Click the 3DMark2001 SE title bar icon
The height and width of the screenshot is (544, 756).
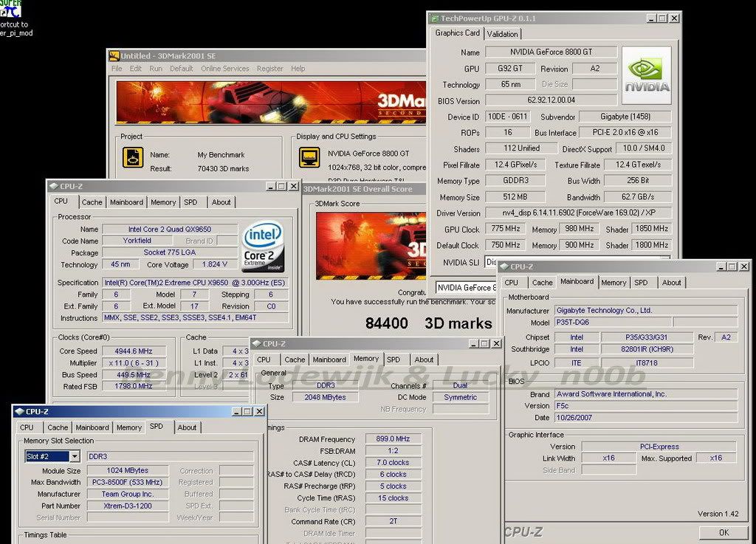(114, 55)
